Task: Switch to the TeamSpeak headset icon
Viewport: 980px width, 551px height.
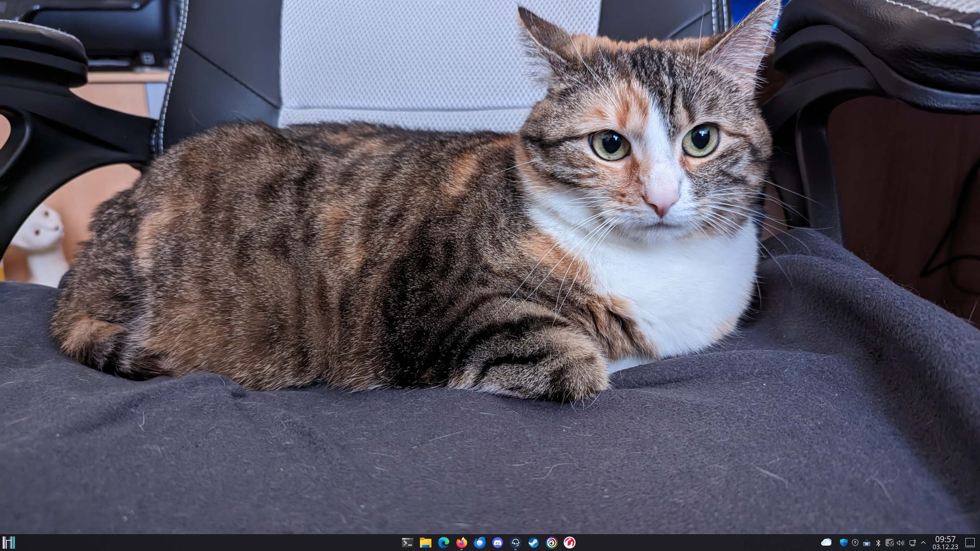Action: click(516, 543)
